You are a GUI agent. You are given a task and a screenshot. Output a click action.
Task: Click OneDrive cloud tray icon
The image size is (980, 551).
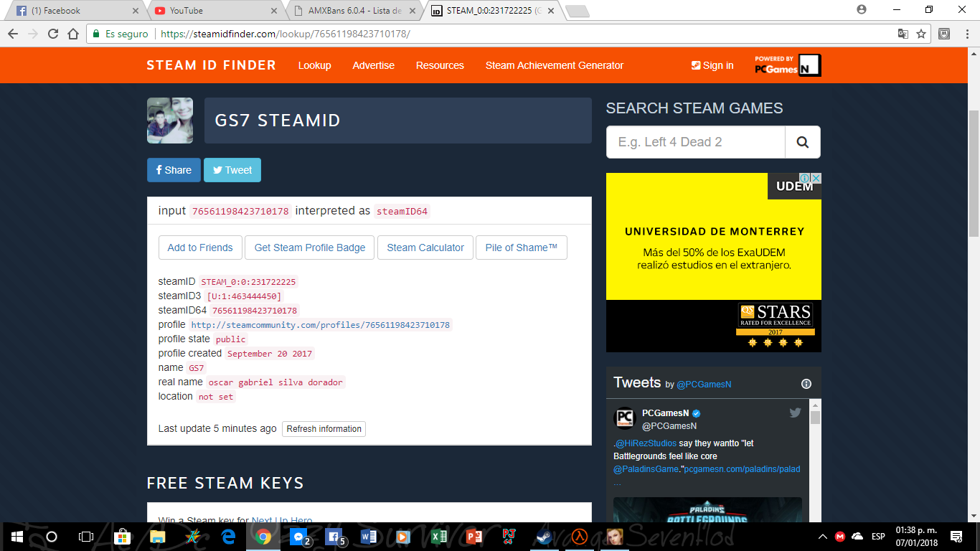857,537
